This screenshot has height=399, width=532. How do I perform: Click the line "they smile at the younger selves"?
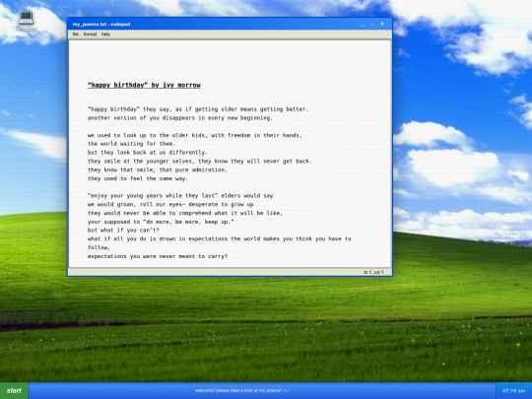tap(199, 162)
